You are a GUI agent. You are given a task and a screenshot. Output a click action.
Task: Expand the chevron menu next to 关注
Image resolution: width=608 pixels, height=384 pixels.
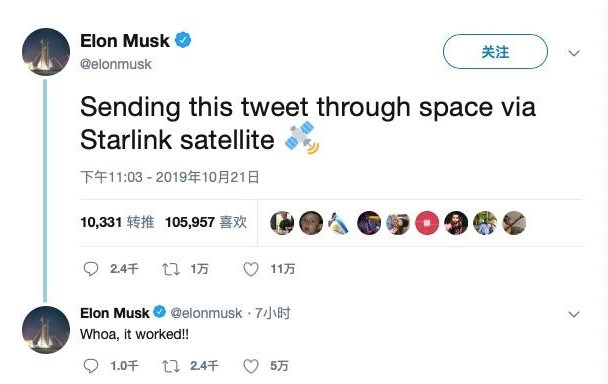574,53
